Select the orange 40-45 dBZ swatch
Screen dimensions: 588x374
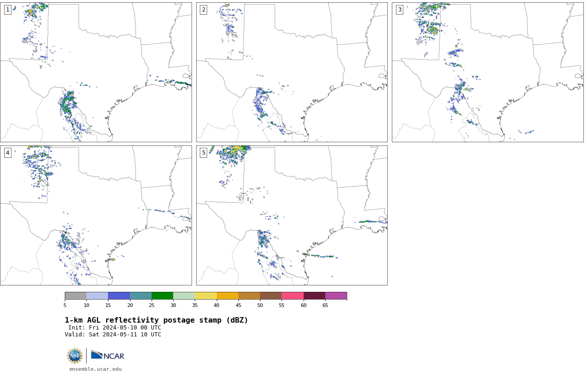(x=227, y=296)
